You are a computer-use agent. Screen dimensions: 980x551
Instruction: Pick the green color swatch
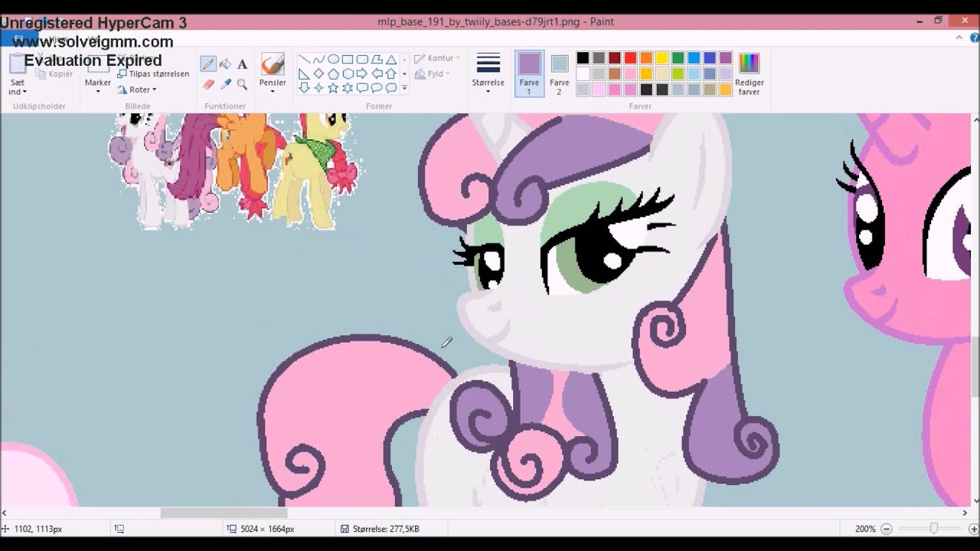point(678,58)
